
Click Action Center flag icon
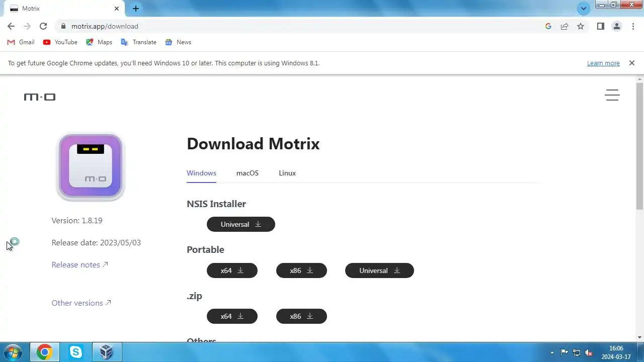(564, 352)
